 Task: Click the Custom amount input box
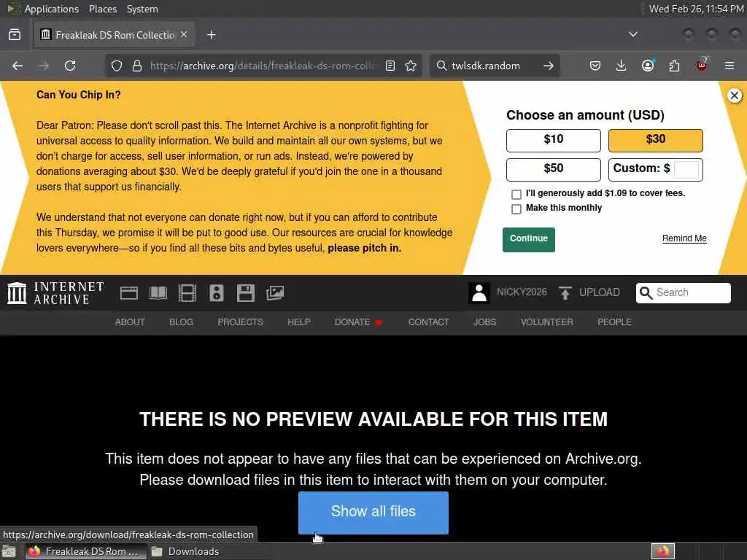tap(686, 169)
